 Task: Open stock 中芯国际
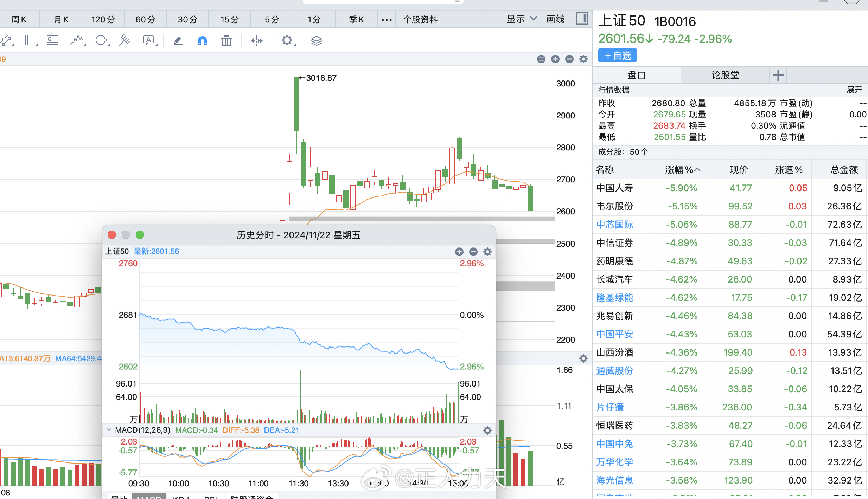615,225
